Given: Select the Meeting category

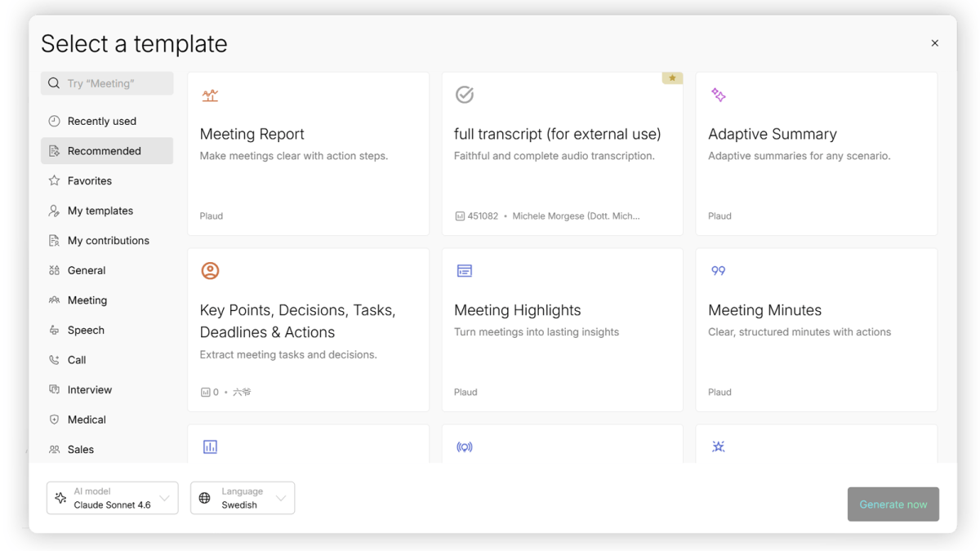Looking at the screenshot, I should [107, 300].
